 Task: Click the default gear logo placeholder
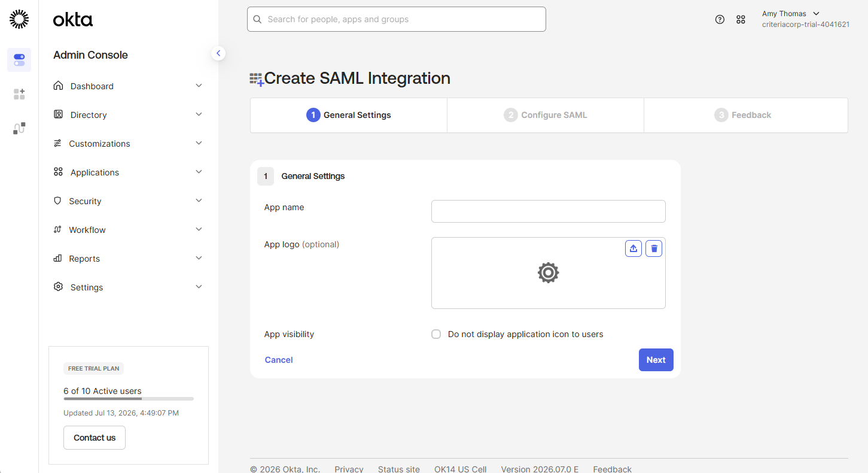point(548,272)
